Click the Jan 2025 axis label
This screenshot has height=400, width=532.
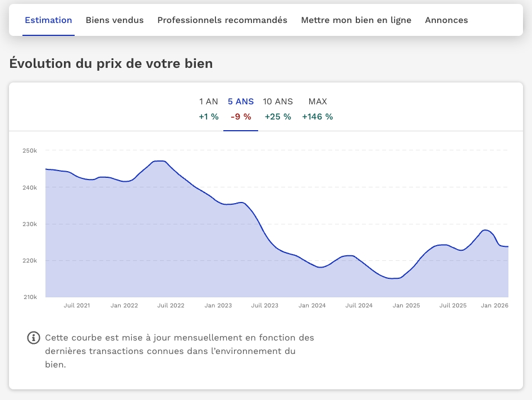pos(406,306)
